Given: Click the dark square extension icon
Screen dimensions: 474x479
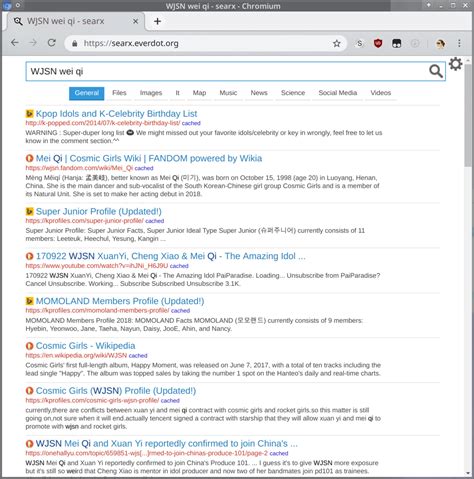Looking at the screenshot, I should [396, 43].
